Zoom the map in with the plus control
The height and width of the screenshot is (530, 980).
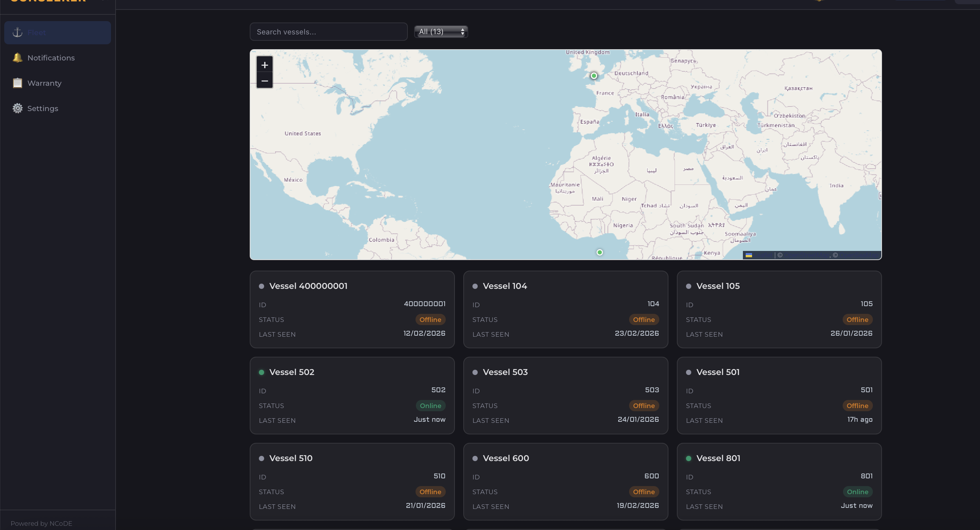click(x=264, y=65)
